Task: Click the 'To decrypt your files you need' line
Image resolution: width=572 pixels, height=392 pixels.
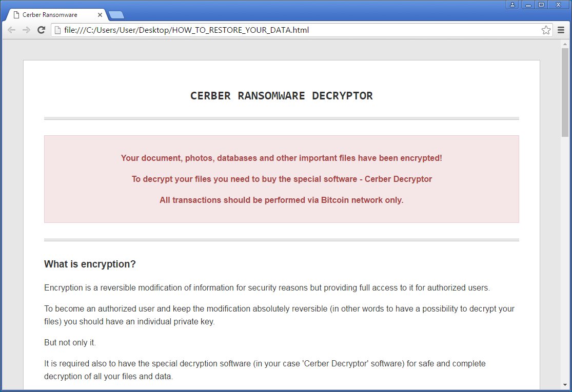Action: click(282, 179)
